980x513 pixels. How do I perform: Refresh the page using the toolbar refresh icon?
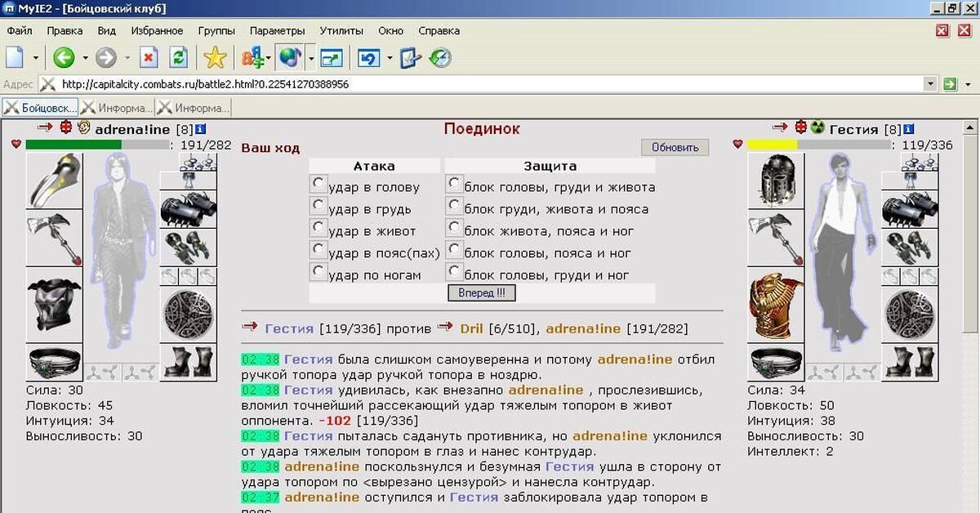tap(177, 58)
